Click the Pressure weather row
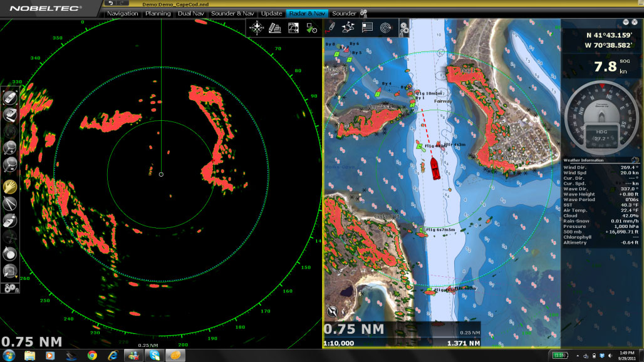This screenshot has height=362, width=644. pyautogui.click(x=601, y=226)
